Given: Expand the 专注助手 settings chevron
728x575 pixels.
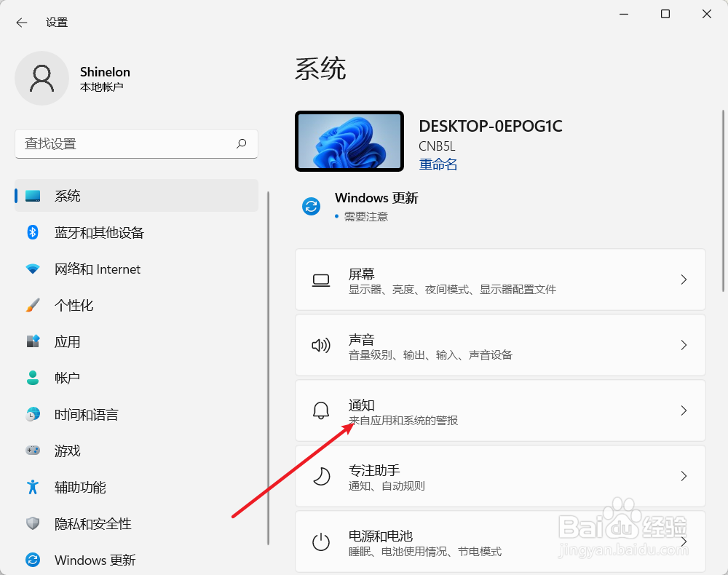Looking at the screenshot, I should click(684, 476).
